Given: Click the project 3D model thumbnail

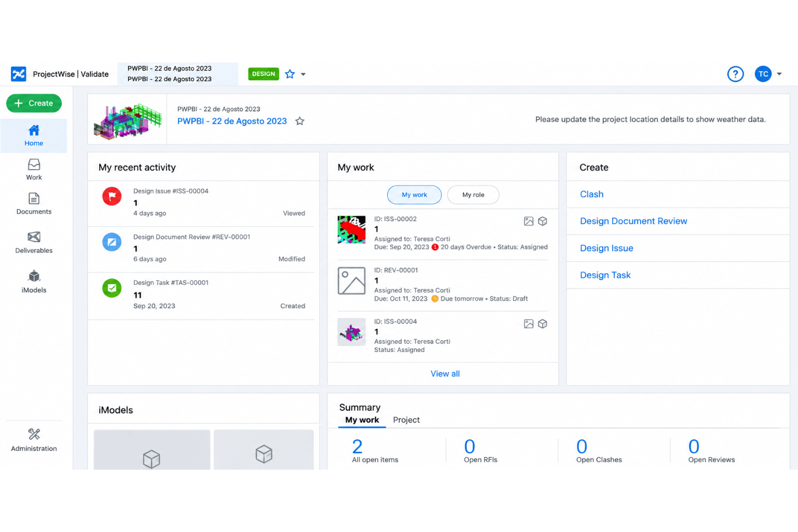Looking at the screenshot, I should (128, 120).
